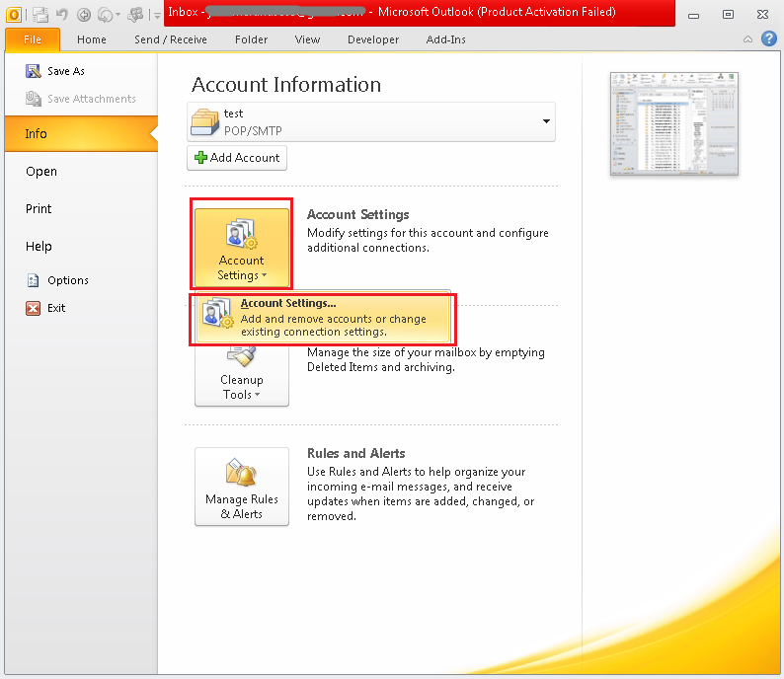The width and height of the screenshot is (784, 679).
Task: Click the people/contacts icon in quick access toolbar
Action: [135, 15]
